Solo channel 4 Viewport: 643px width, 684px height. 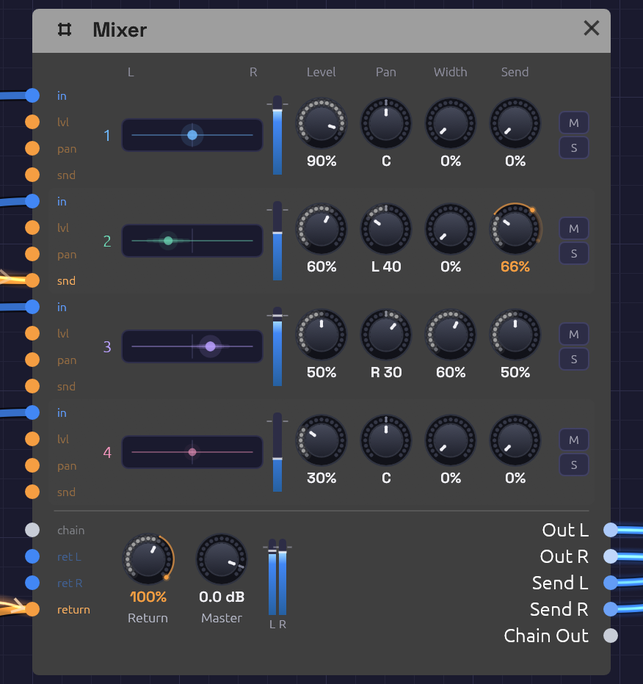(574, 465)
